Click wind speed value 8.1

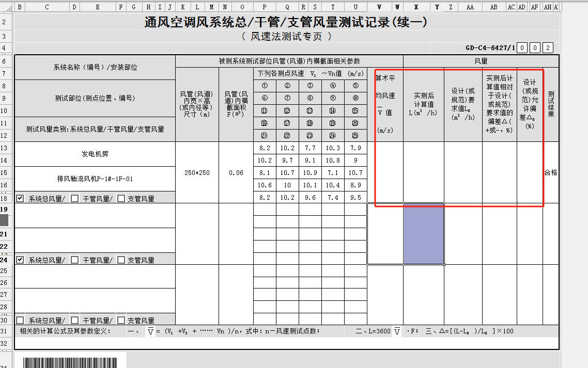265,172
